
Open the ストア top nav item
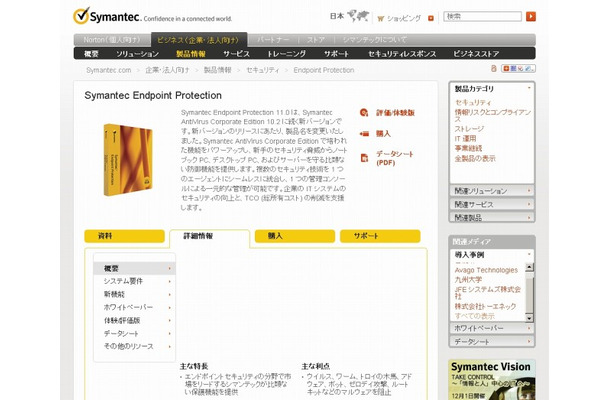point(316,40)
